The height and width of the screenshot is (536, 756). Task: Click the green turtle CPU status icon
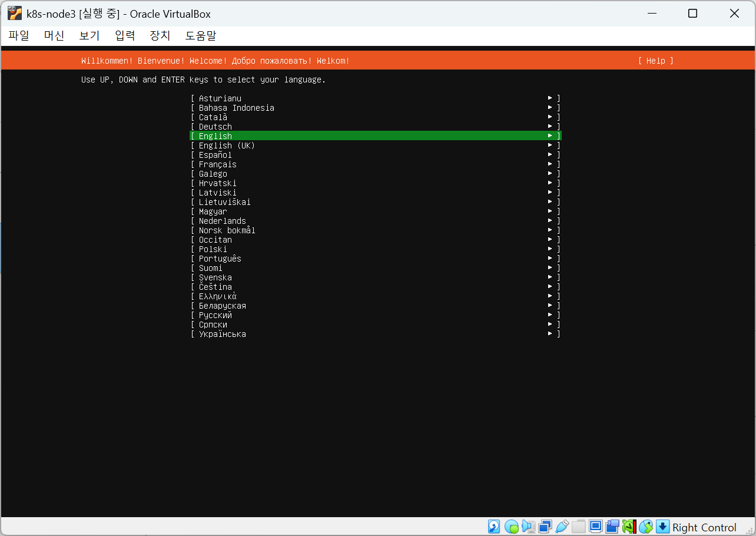coord(629,527)
